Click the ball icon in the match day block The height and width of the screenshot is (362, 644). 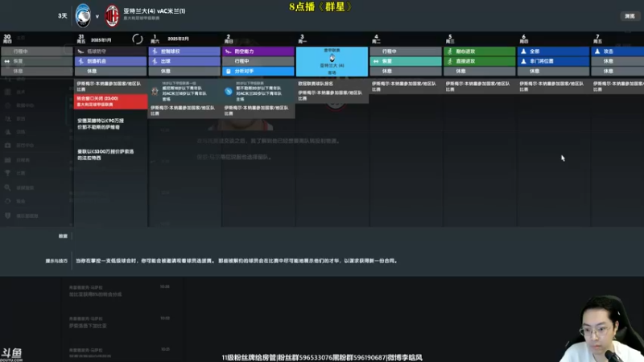(332, 58)
